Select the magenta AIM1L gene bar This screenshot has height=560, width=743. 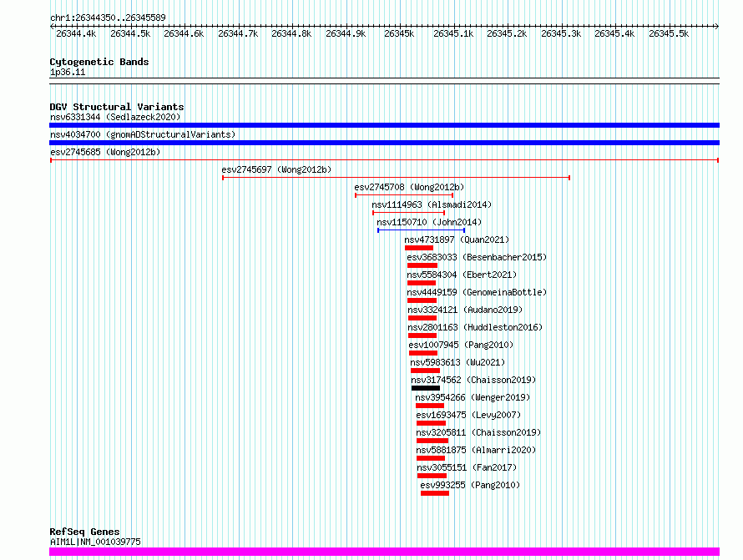point(384,552)
